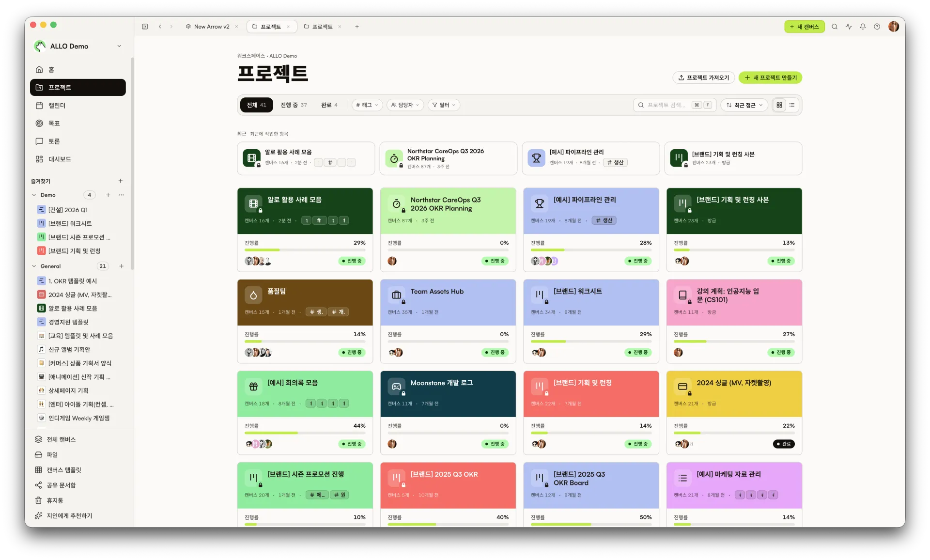Click the progress bar on [예시] 회의록 모음 card
Viewport: 930px width, 560px height.
pyautogui.click(x=305, y=433)
